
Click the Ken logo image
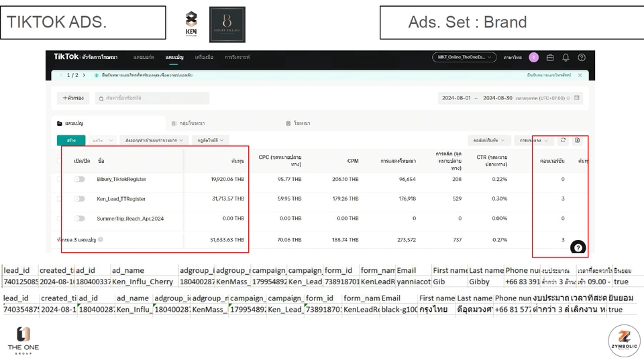point(191,24)
